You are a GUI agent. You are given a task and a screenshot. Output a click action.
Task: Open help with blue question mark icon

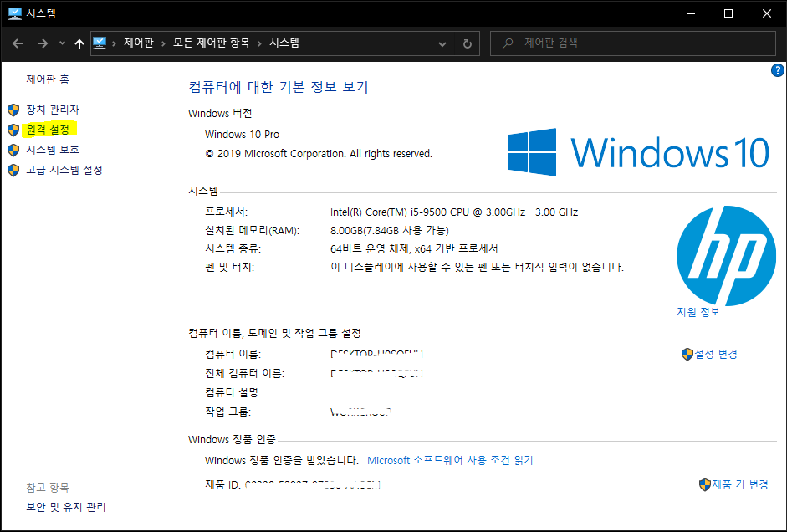(x=777, y=71)
